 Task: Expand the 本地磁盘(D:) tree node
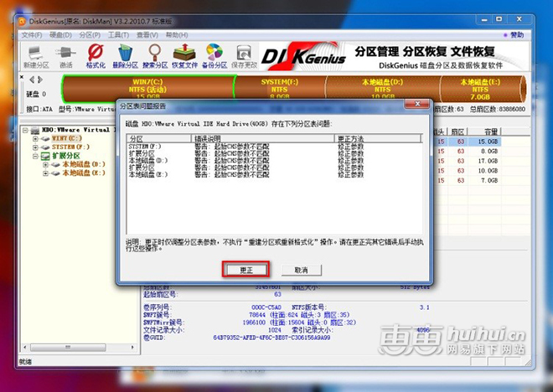coord(45,165)
